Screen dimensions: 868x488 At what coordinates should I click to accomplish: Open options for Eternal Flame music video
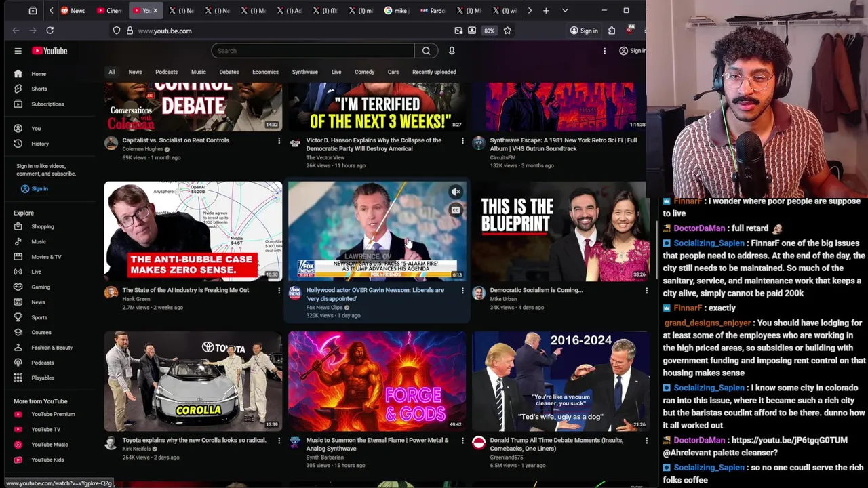click(x=462, y=441)
